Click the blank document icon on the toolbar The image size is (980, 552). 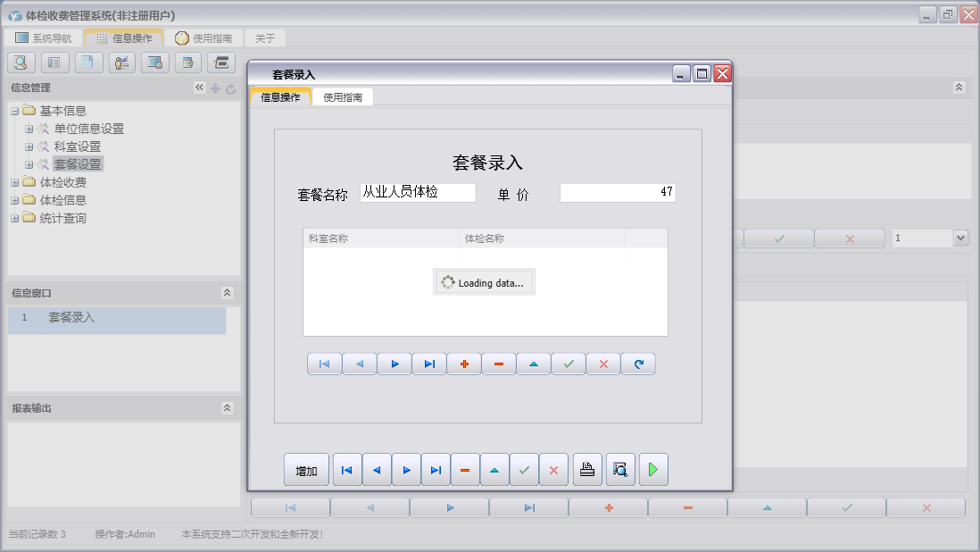pyautogui.click(x=87, y=63)
